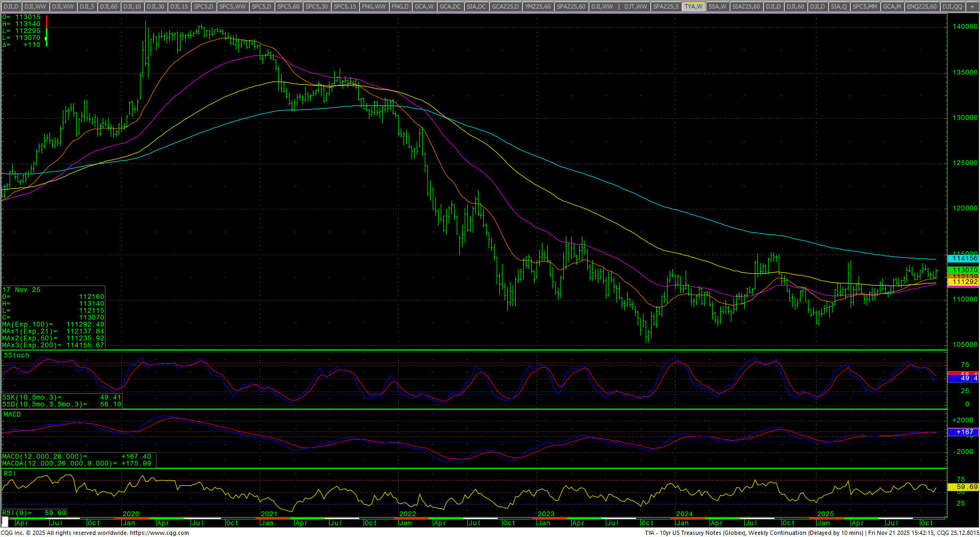Click the MACD study pane label
Viewport: 980px width, 537px height.
click(x=12, y=414)
